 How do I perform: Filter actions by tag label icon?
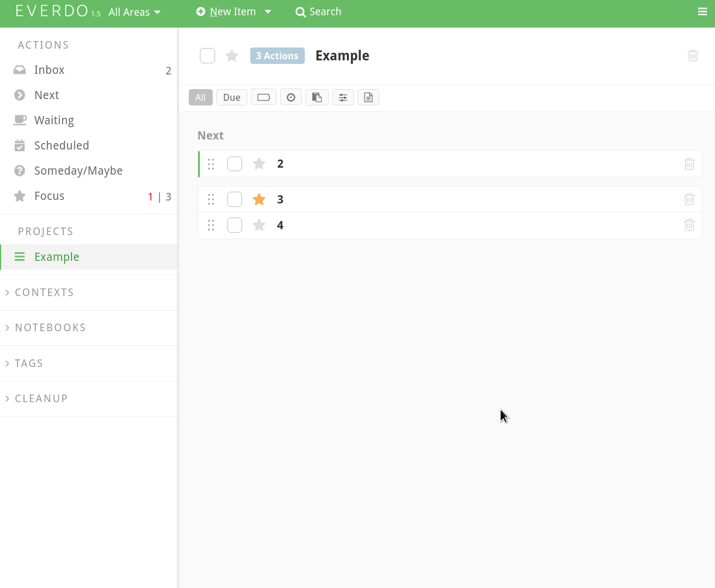[x=263, y=97]
